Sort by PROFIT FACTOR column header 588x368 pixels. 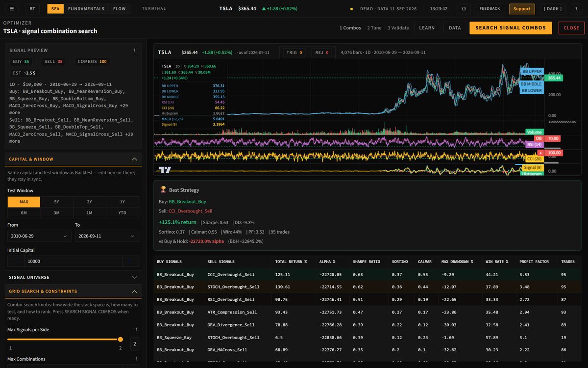(534, 262)
